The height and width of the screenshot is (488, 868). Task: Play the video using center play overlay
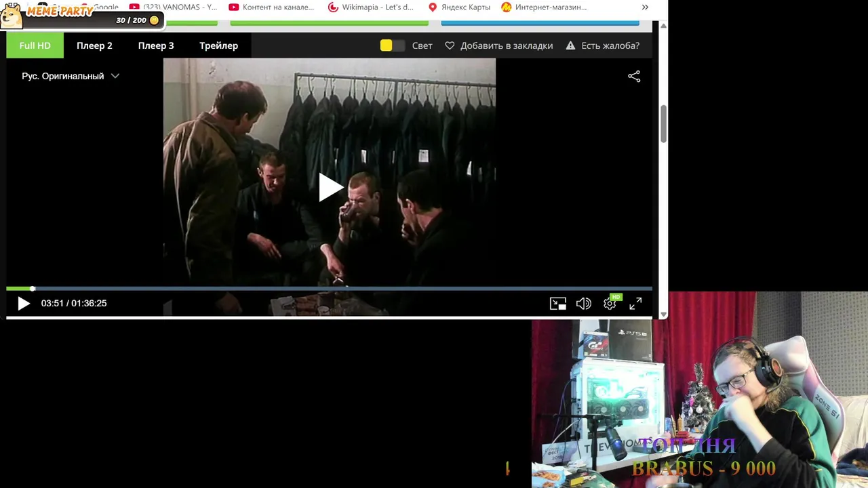pos(330,188)
